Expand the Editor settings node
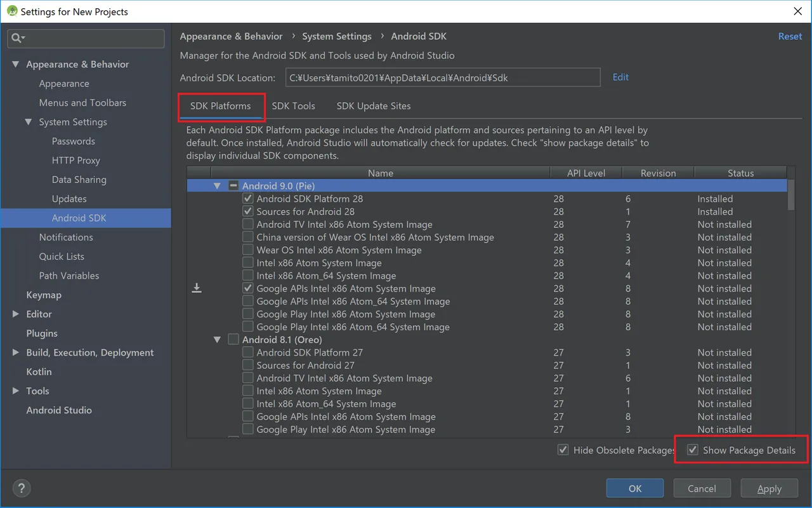 pyautogui.click(x=16, y=314)
